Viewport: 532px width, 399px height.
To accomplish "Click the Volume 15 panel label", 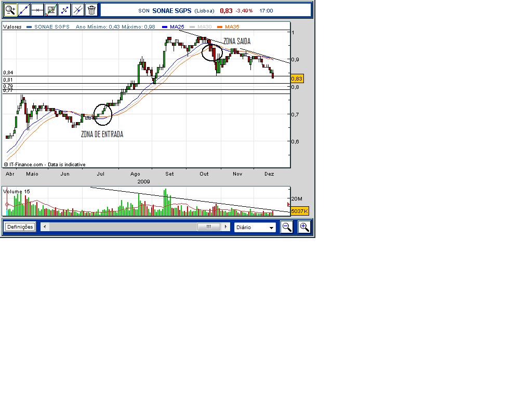I will coord(17,191).
